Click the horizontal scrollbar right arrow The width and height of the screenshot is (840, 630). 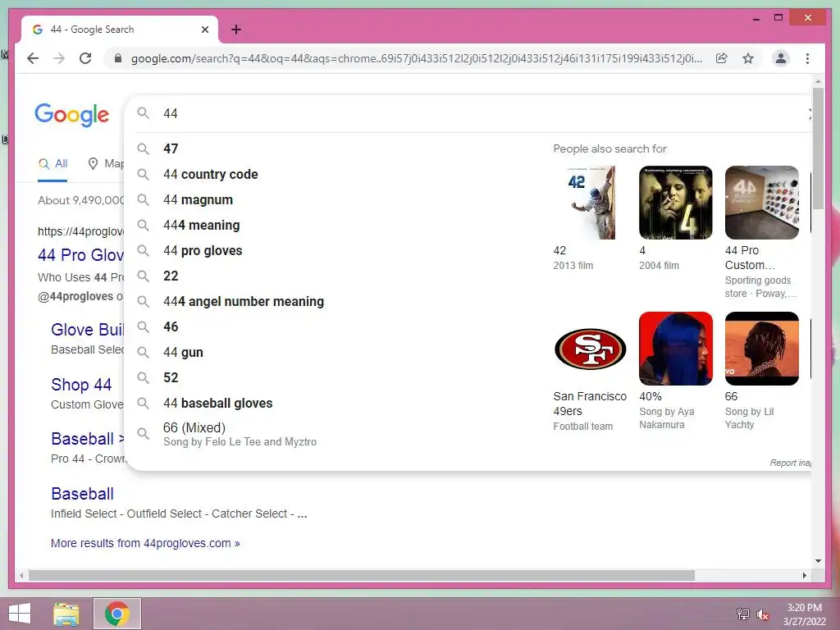click(804, 575)
